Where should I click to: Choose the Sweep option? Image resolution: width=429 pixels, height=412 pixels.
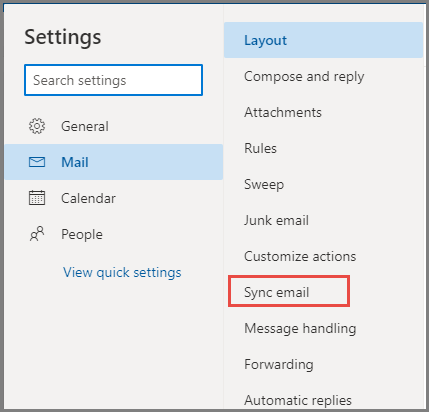[323, 184]
